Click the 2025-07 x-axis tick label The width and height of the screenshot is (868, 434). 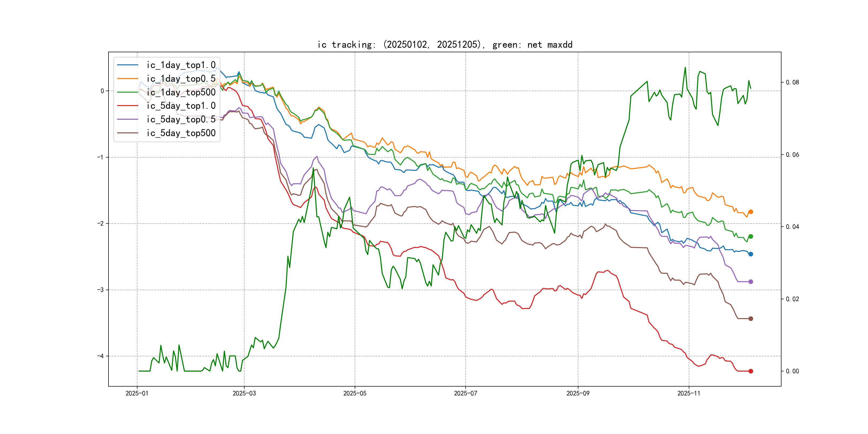click(465, 393)
